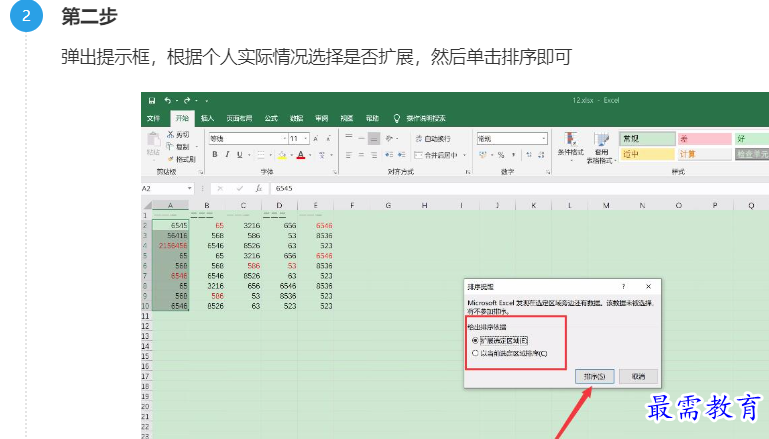The image size is (769, 439).
Task: Switch to the Data (数据) tab
Action: 296,118
